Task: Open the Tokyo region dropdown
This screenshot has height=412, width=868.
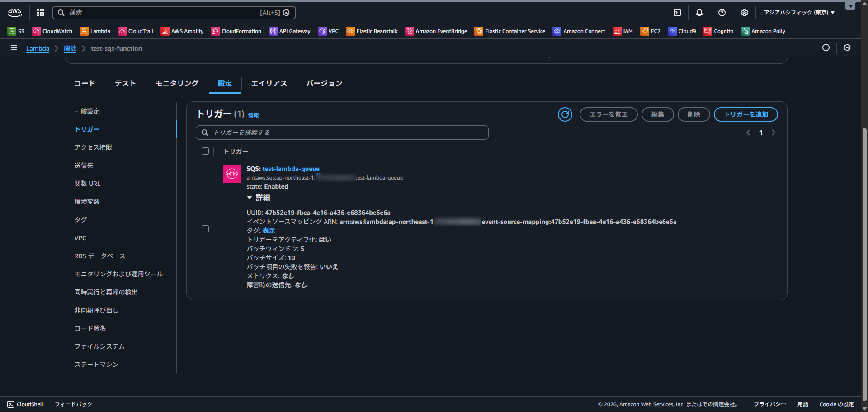Action: (799, 13)
